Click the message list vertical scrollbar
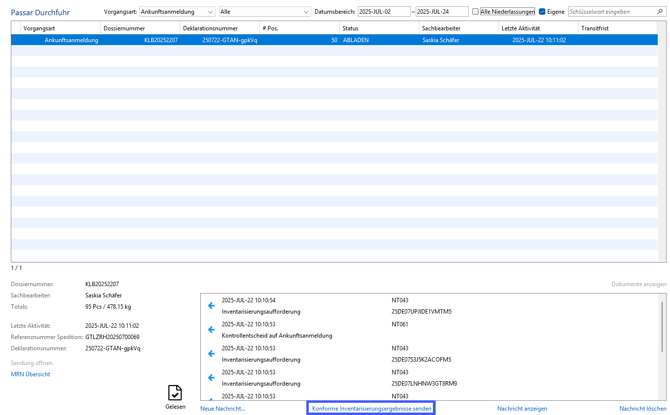 coord(662,327)
